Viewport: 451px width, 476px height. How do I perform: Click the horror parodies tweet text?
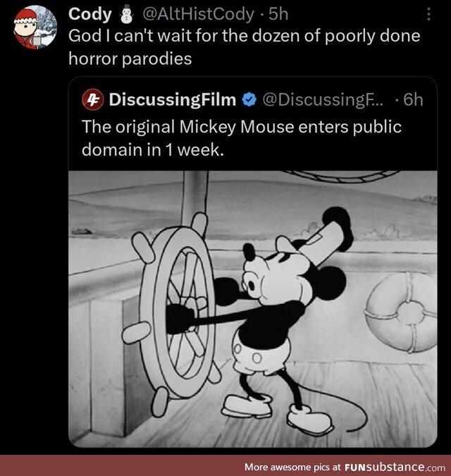point(244,47)
